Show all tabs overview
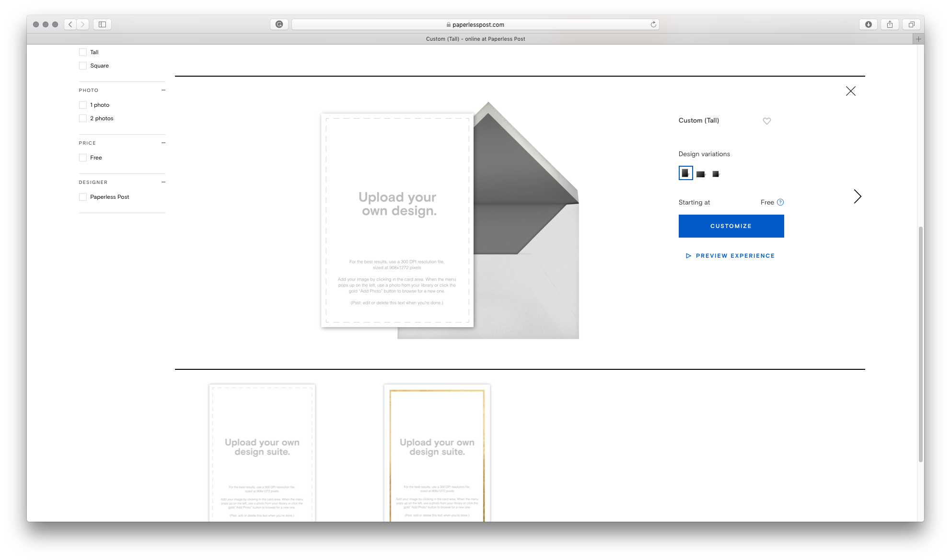 coord(911,24)
